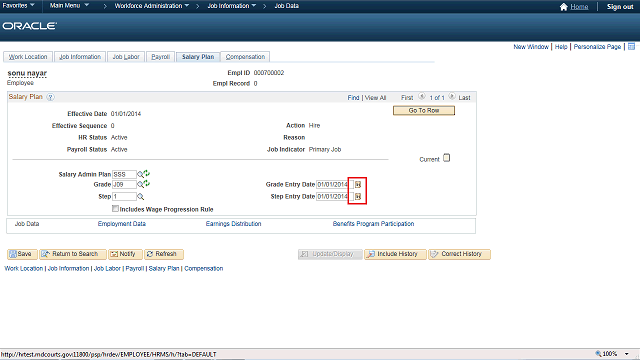Expand the Favorites dropdown menu
Image resolution: width=640 pixels, height=360 pixels.
click(18, 6)
